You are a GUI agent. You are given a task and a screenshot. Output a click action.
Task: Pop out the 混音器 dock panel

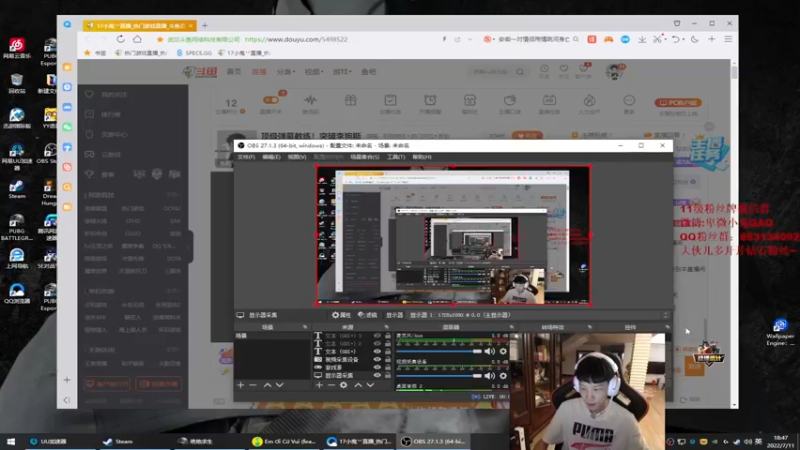(x=511, y=327)
